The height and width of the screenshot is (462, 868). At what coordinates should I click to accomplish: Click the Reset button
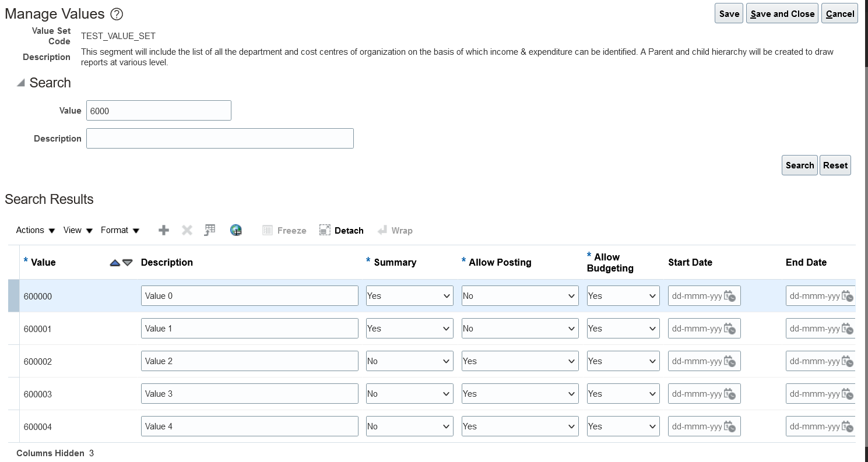coord(835,165)
